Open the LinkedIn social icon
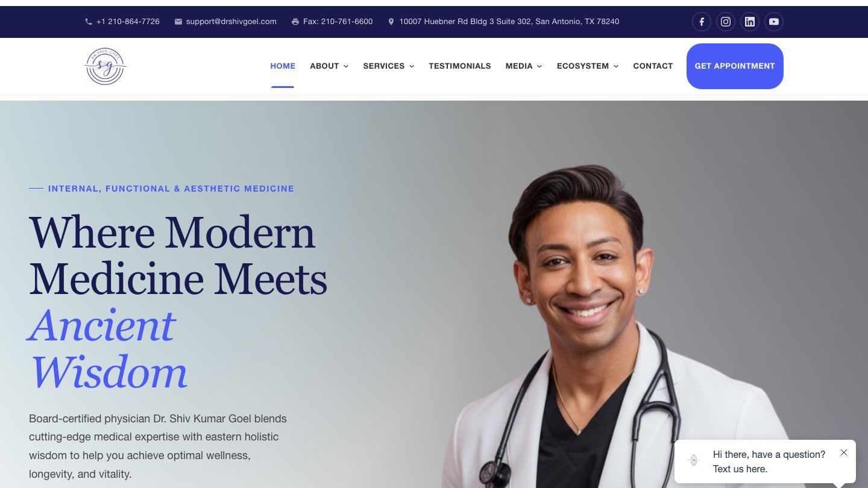The height and width of the screenshot is (488, 868). [x=750, y=22]
